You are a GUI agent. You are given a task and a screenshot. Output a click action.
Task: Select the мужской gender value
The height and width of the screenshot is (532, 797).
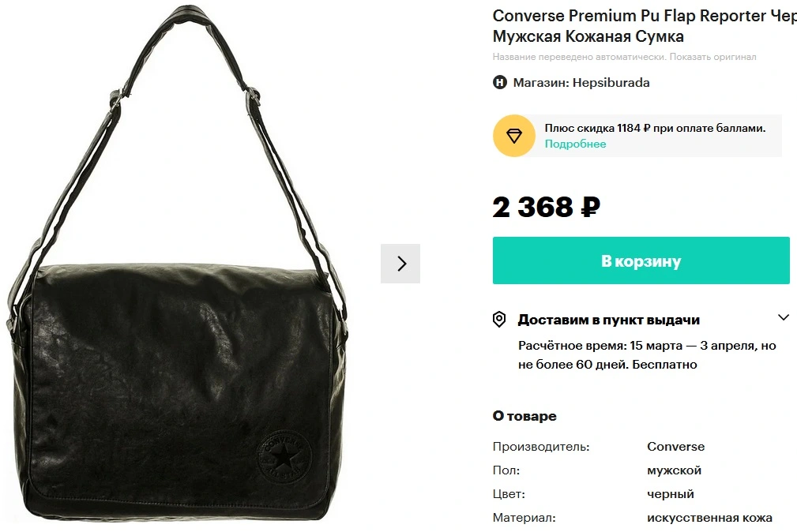click(x=674, y=470)
